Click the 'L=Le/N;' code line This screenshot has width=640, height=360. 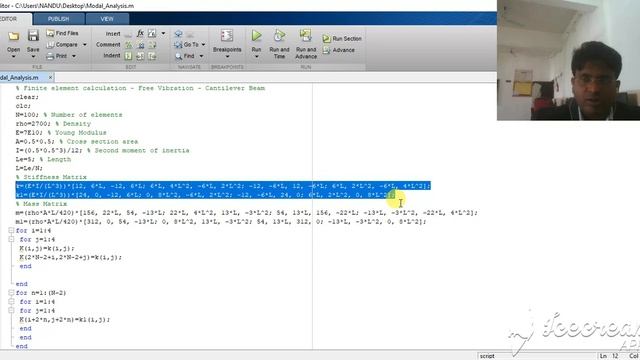pos(29,168)
